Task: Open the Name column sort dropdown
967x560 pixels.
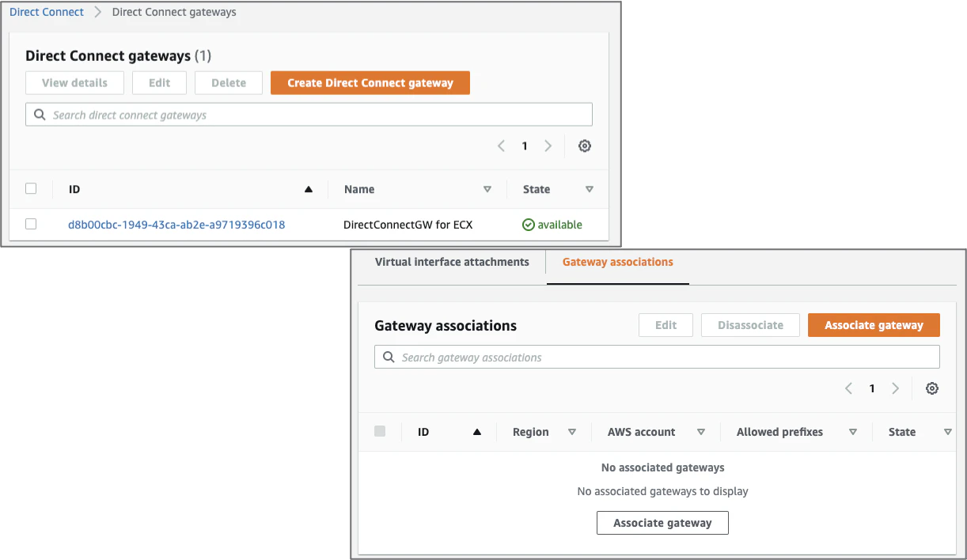Action: click(x=487, y=190)
